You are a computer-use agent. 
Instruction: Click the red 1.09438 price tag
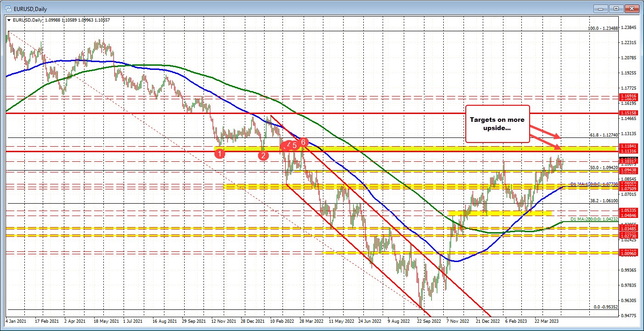pyautogui.click(x=627, y=170)
